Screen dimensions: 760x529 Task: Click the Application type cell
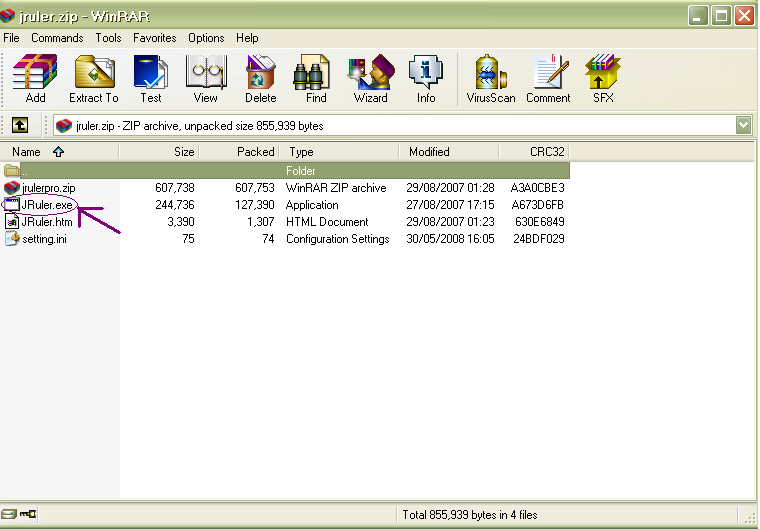pyautogui.click(x=312, y=205)
